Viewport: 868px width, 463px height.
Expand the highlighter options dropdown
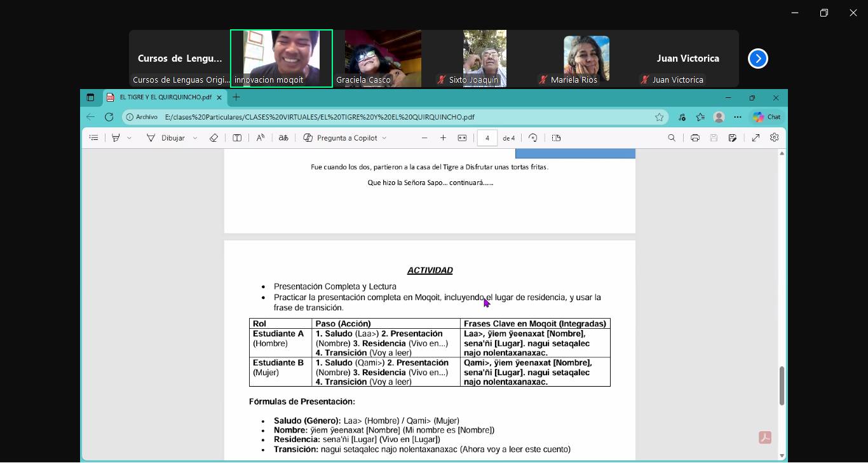click(130, 138)
